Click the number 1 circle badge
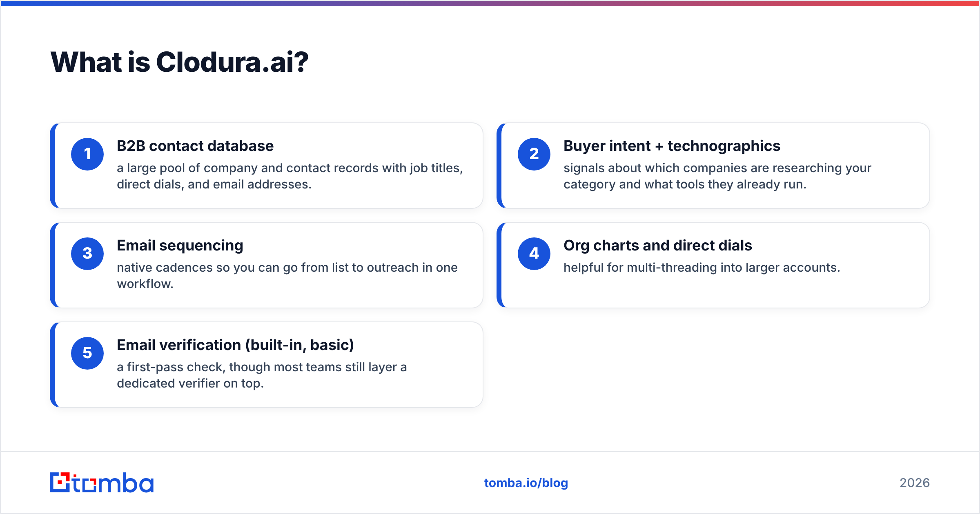 pyautogui.click(x=87, y=154)
